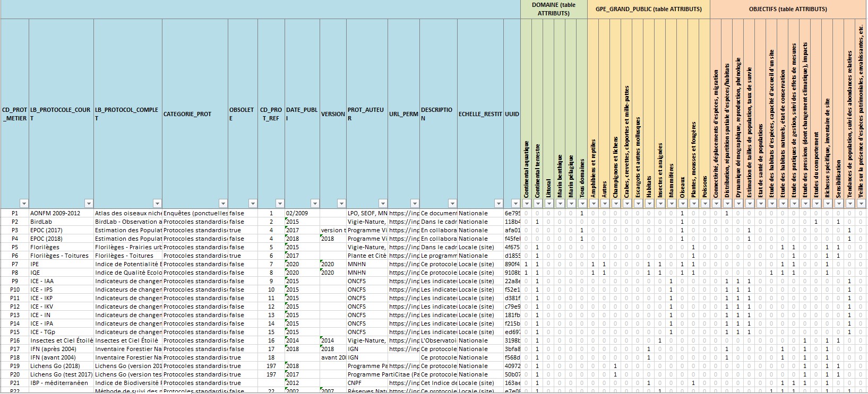Open the CD_PROT_METIER filter dropdown
The height and width of the screenshot is (394, 868).
[x=23, y=203]
